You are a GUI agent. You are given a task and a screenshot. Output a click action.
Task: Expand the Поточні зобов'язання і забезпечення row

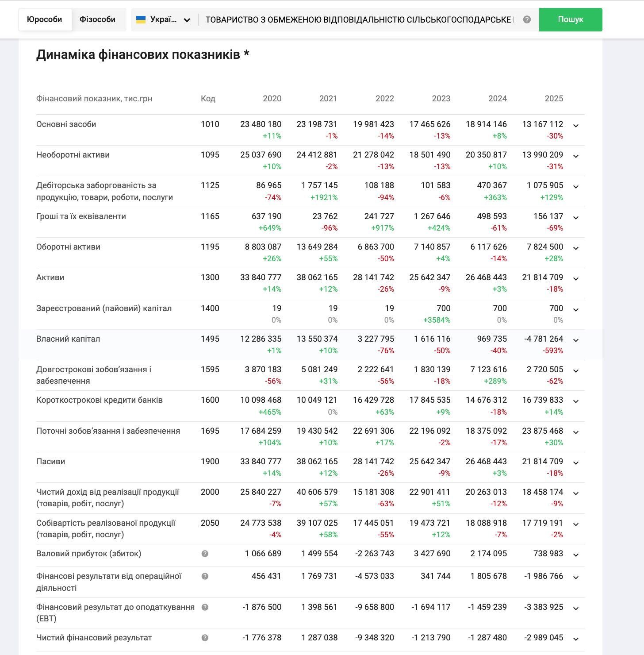click(x=576, y=432)
